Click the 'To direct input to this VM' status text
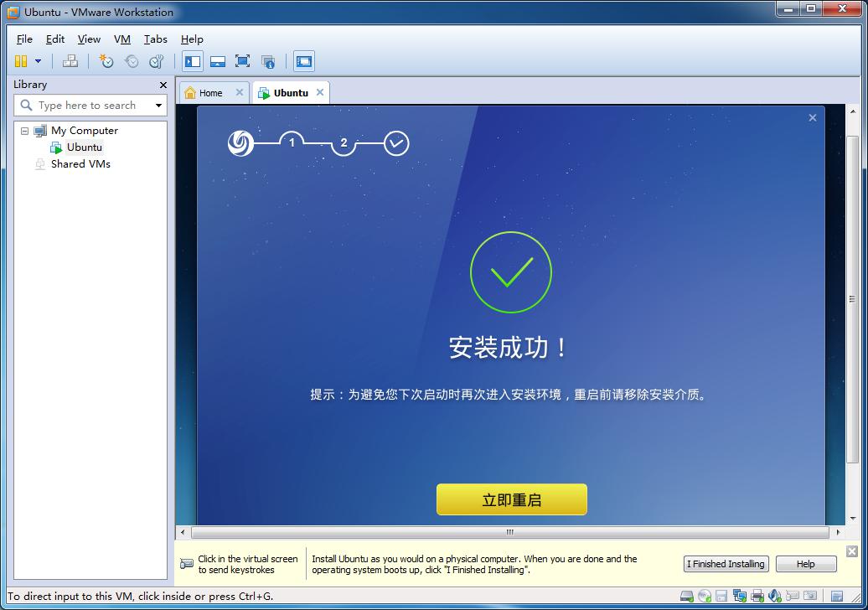 click(140, 596)
